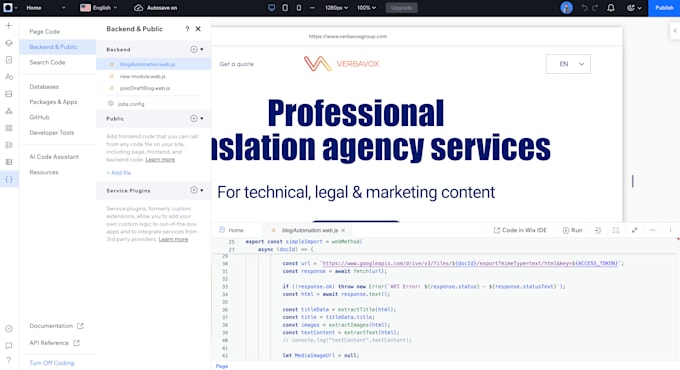Open the Site Styles icon in the left rail
This screenshot has height=370, width=680.
[9, 77]
